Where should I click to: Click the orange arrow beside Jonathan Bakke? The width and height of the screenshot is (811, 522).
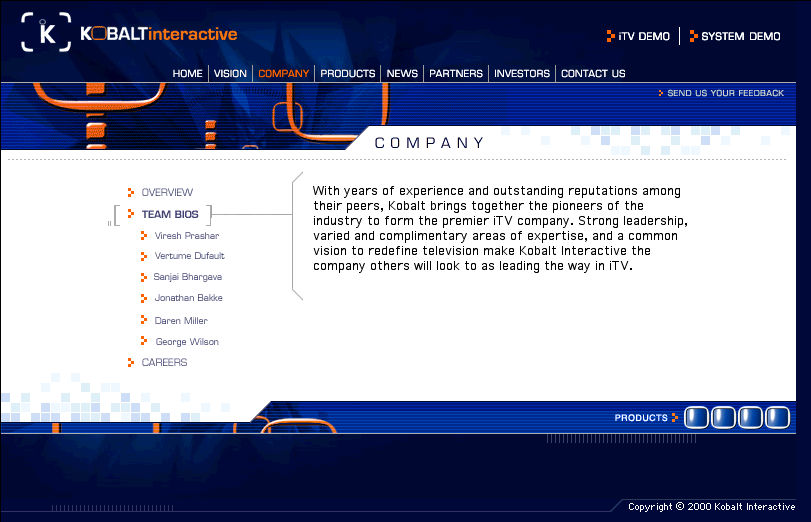click(x=144, y=298)
